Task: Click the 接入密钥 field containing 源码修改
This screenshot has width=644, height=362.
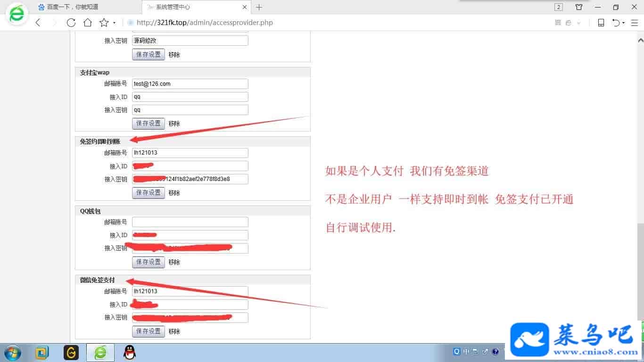Action: pyautogui.click(x=190, y=41)
